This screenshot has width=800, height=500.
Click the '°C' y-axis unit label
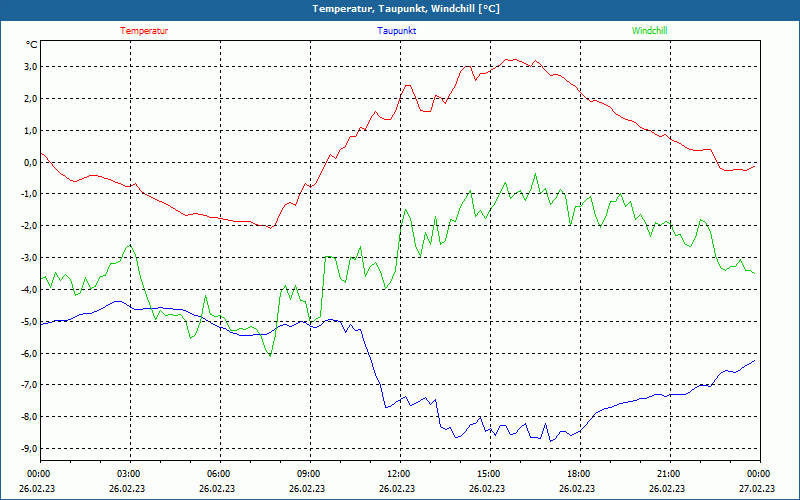pyautogui.click(x=31, y=45)
